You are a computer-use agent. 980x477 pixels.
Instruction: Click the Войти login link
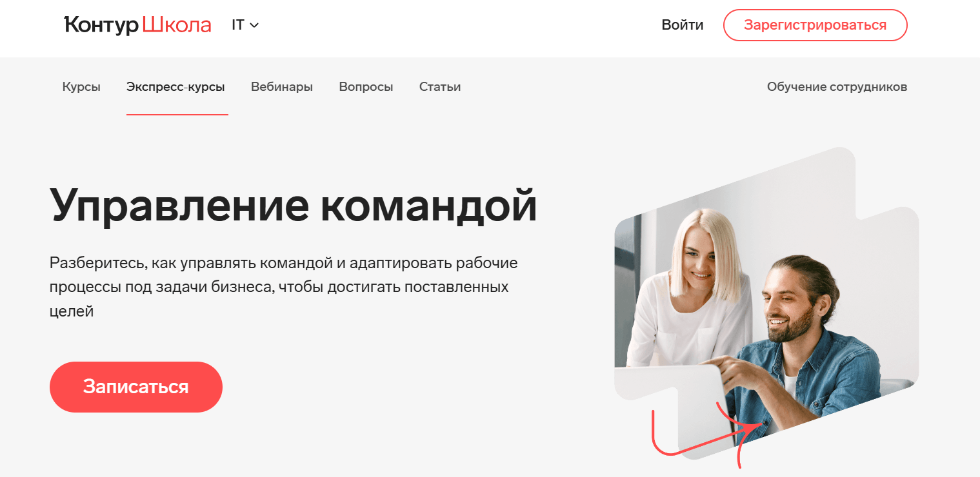click(x=683, y=25)
